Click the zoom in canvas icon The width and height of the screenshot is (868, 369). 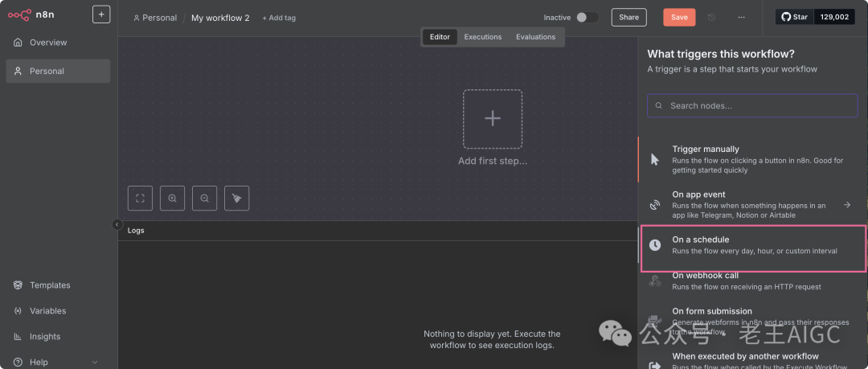click(x=172, y=199)
